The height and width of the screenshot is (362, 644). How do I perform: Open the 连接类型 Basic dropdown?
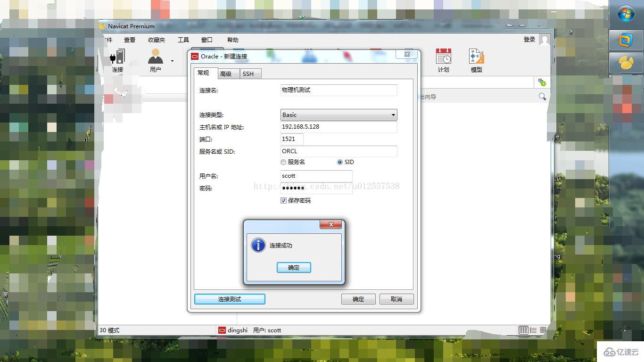339,115
